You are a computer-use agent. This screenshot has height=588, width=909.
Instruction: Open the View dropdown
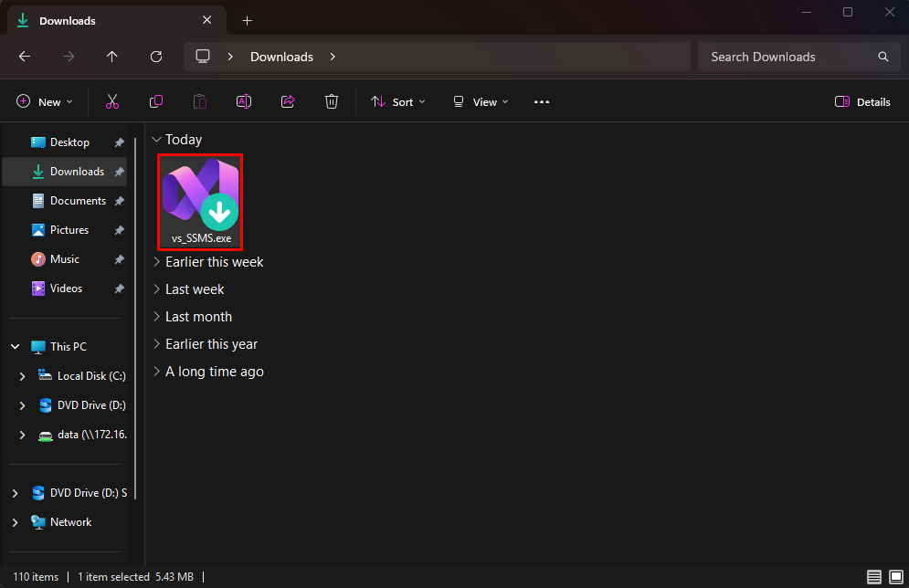(481, 102)
